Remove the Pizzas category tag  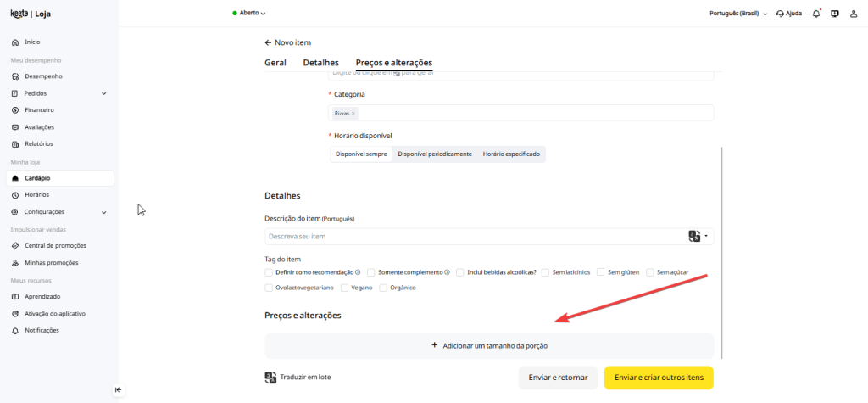coord(353,113)
